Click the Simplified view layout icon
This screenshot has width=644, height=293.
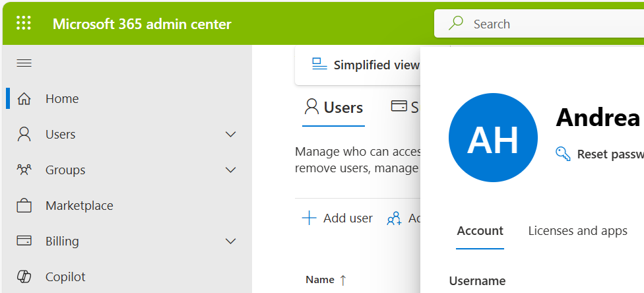point(319,65)
